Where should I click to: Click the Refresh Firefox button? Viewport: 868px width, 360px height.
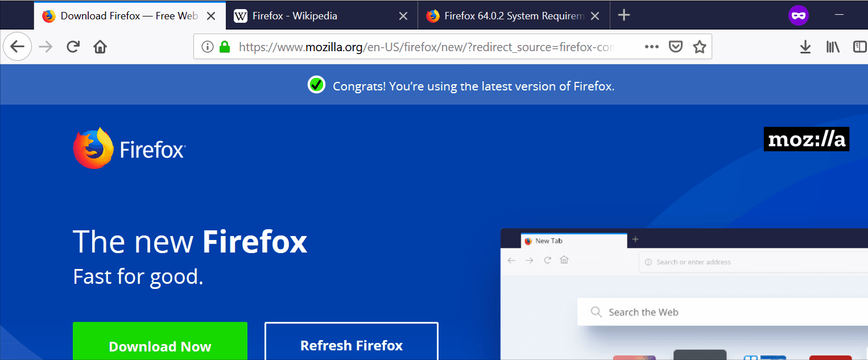click(352, 341)
